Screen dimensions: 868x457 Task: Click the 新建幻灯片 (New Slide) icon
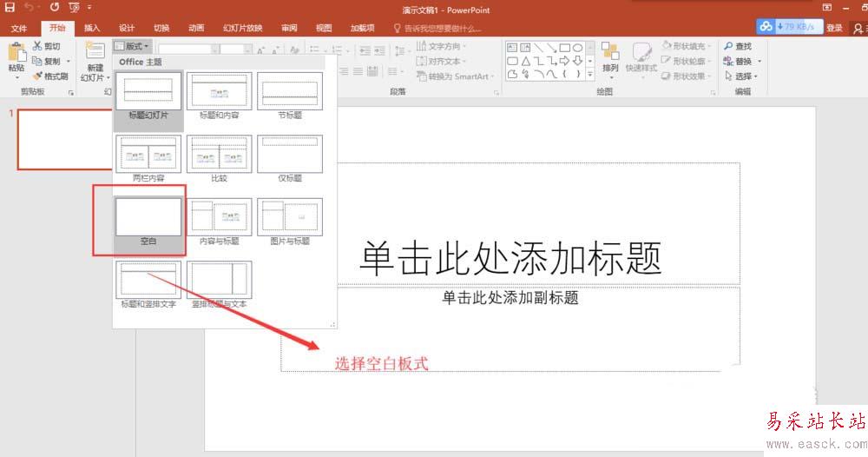[95, 51]
